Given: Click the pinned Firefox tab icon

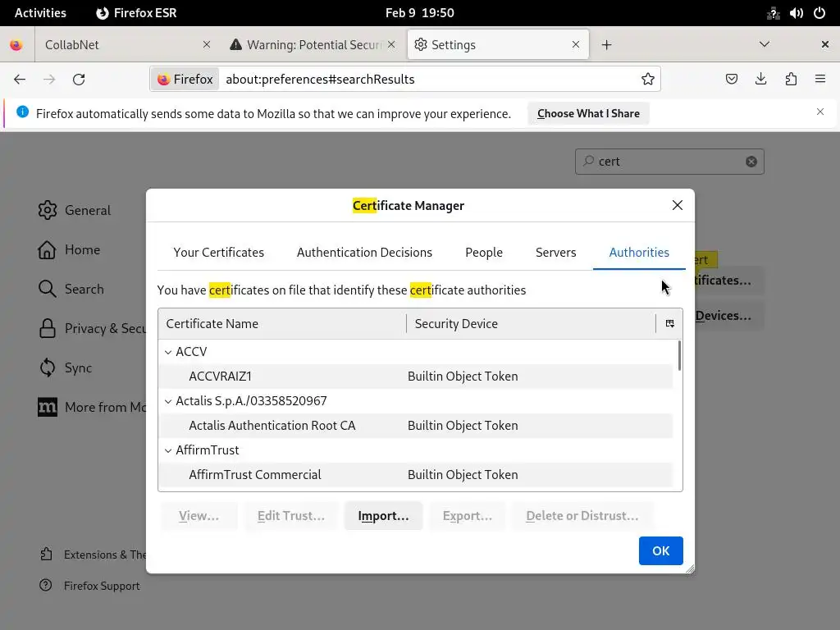Looking at the screenshot, I should coord(16,45).
